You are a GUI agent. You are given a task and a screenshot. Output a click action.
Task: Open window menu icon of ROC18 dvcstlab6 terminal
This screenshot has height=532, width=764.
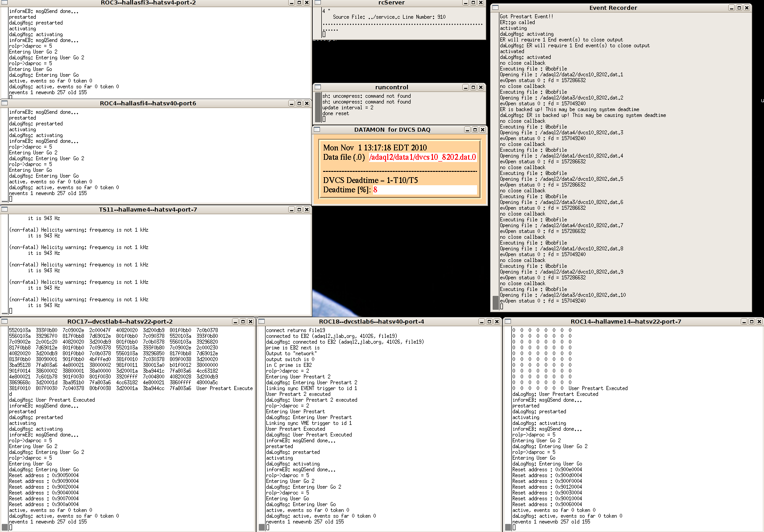262,321
